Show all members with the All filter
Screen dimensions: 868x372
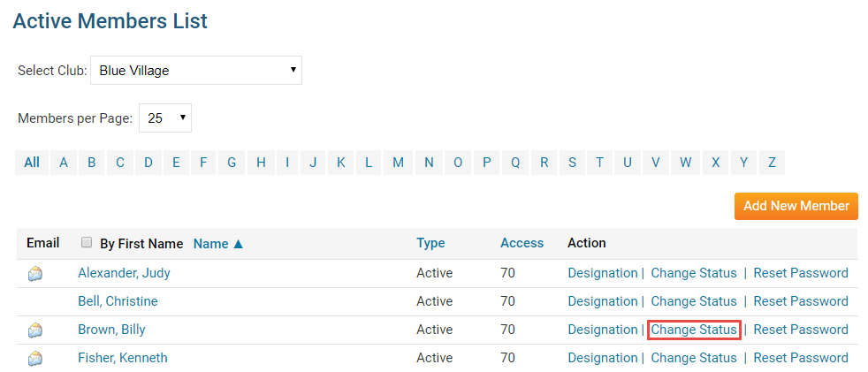(x=32, y=163)
